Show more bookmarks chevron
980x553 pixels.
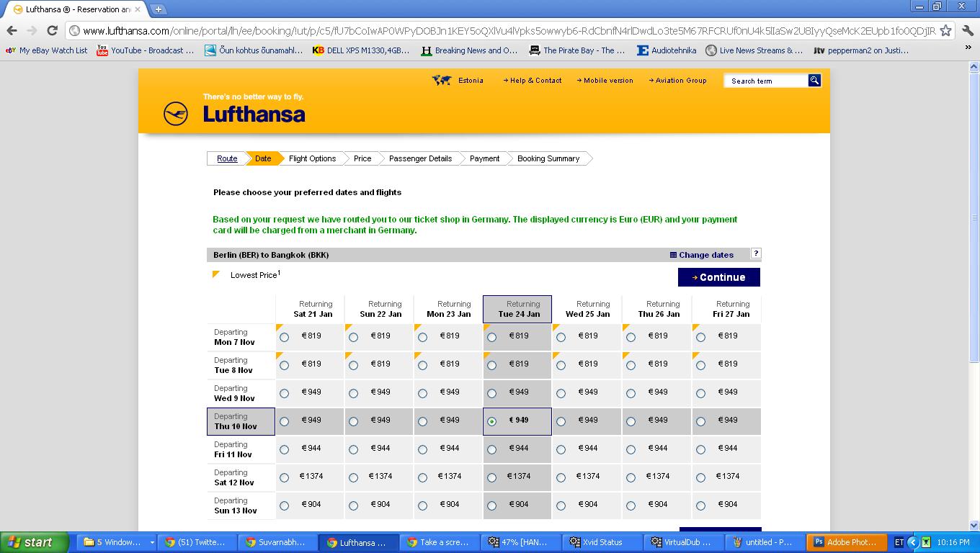968,49
